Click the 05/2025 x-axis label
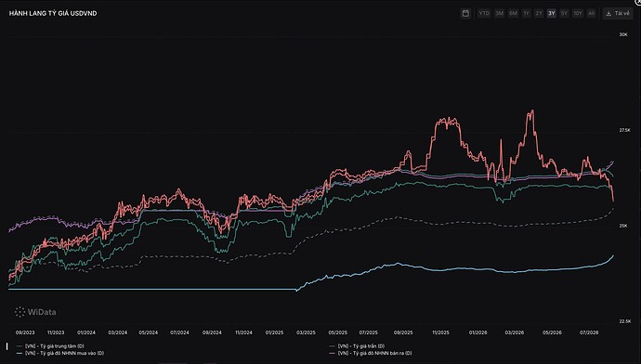 [337, 332]
